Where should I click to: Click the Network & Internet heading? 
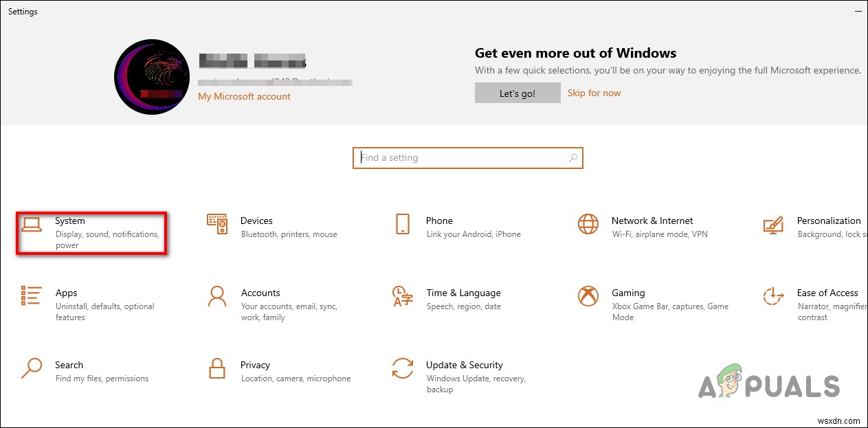(652, 221)
